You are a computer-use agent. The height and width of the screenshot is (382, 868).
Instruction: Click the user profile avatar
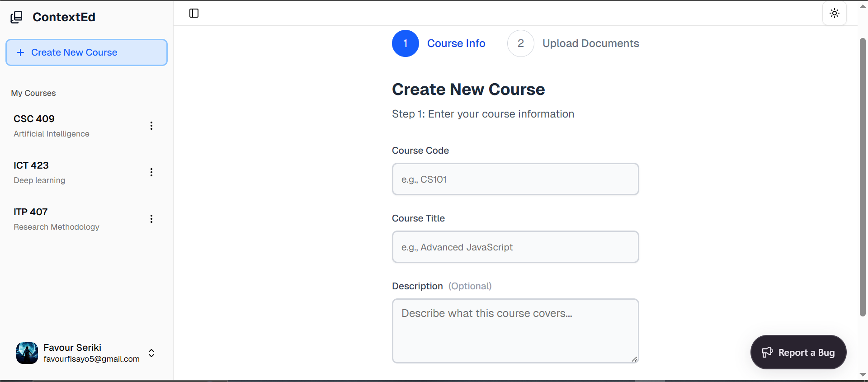tap(27, 353)
